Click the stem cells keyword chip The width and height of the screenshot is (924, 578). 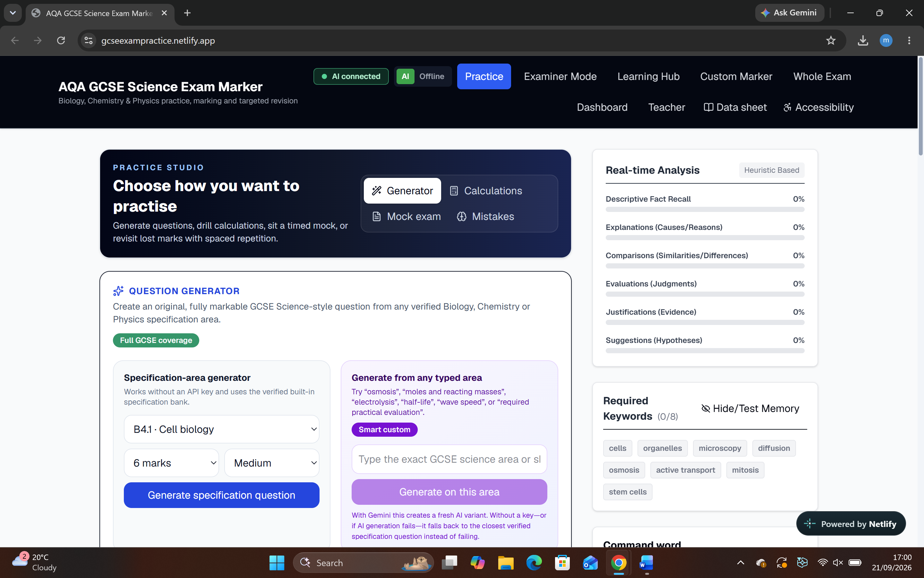tap(628, 492)
